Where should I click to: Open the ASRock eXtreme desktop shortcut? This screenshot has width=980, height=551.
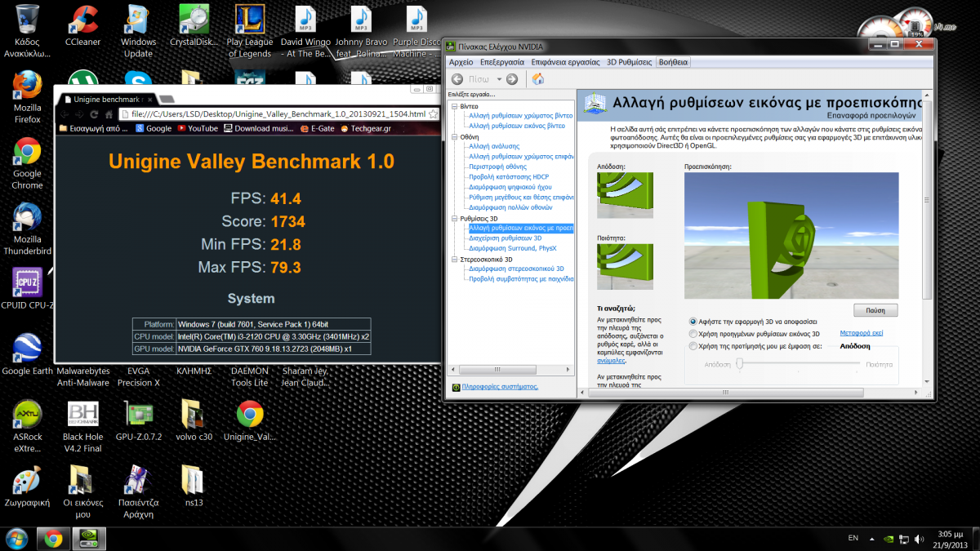(x=28, y=427)
